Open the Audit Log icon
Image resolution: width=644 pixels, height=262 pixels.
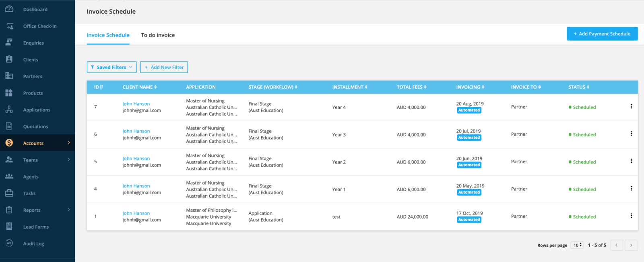(9, 243)
